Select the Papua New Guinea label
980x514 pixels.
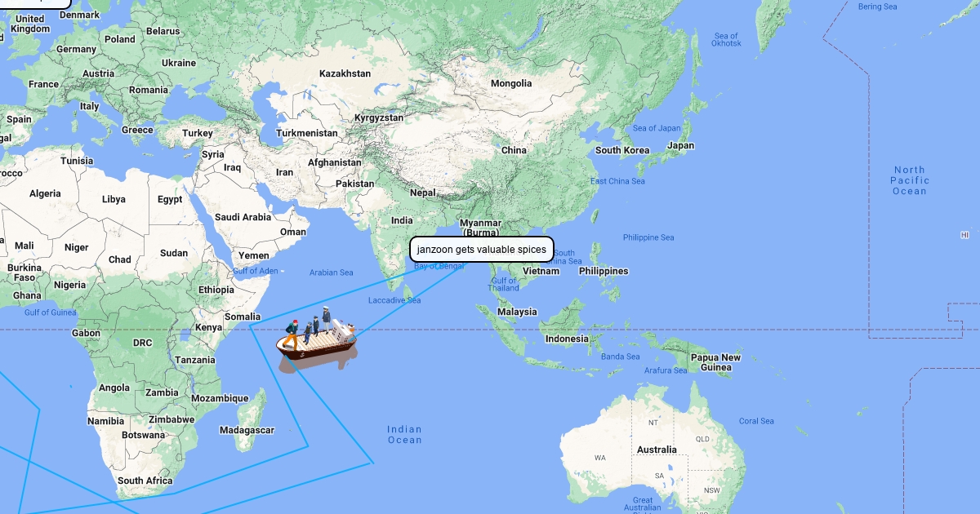(715, 362)
